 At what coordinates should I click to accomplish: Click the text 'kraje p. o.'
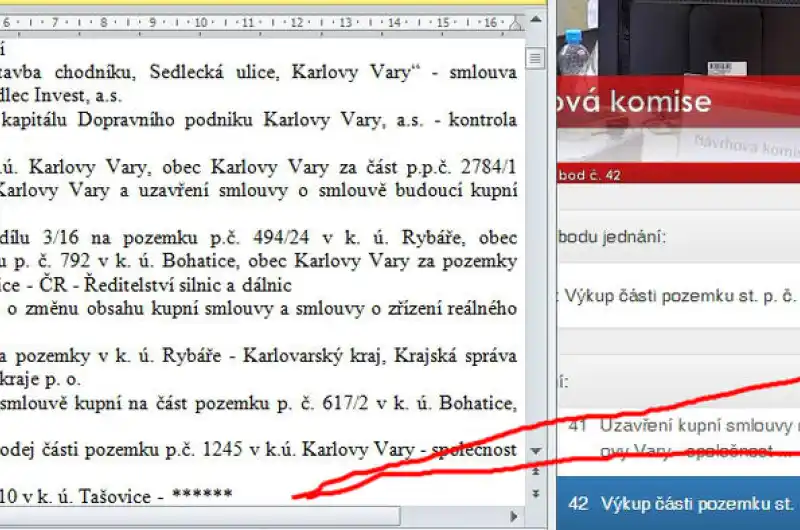40,379
